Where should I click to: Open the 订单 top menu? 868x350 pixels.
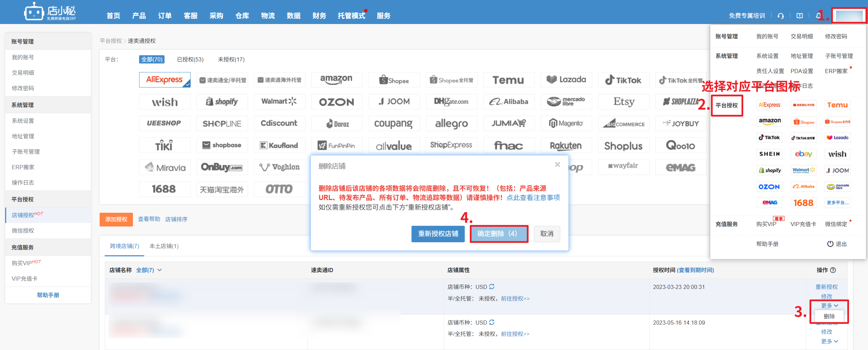coord(165,16)
